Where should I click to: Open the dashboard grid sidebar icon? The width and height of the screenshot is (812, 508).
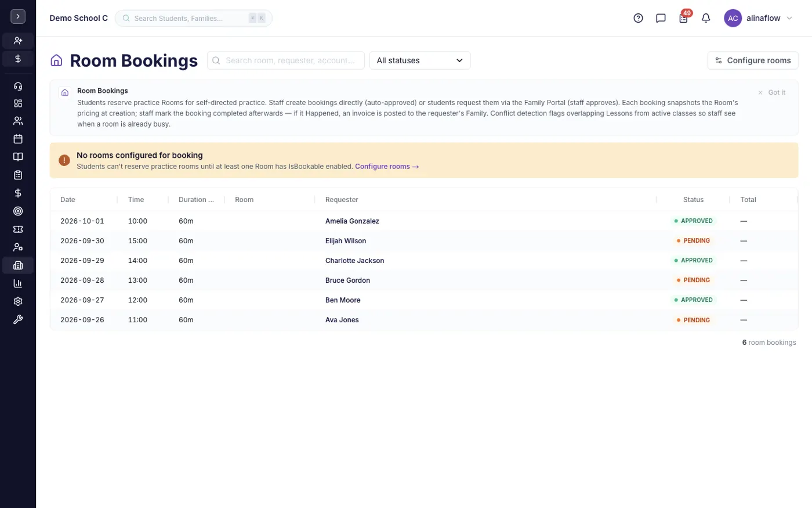tap(18, 103)
